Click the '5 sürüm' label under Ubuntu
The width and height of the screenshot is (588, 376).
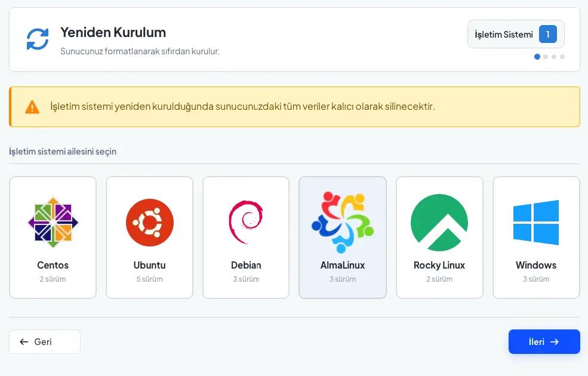coord(149,279)
